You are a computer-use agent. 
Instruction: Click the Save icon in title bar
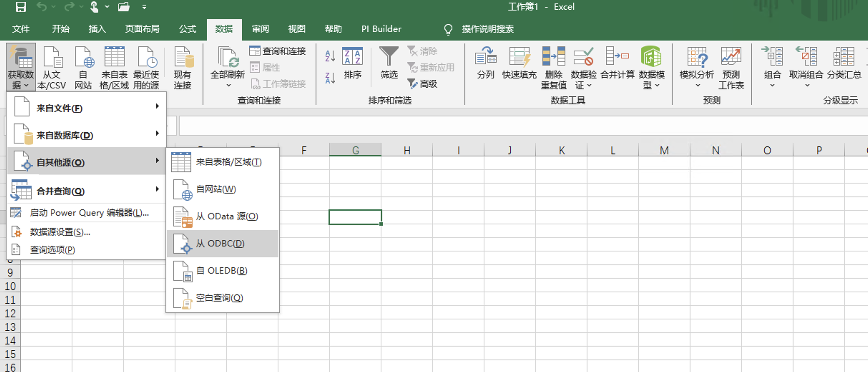tap(21, 7)
